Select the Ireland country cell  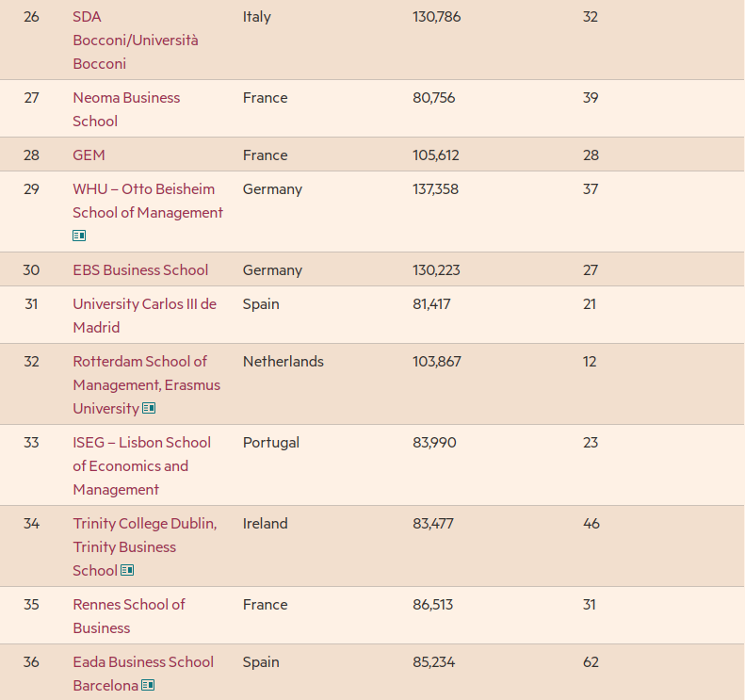click(x=265, y=523)
